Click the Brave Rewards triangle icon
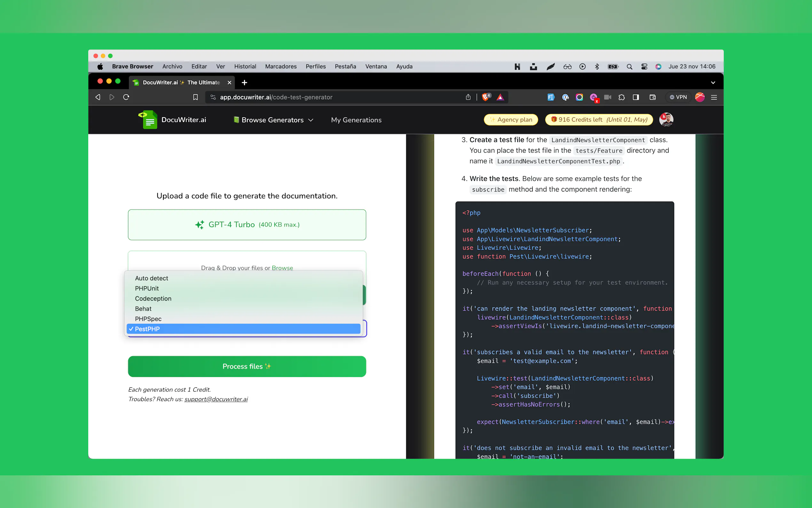The height and width of the screenshot is (508, 812). point(500,97)
